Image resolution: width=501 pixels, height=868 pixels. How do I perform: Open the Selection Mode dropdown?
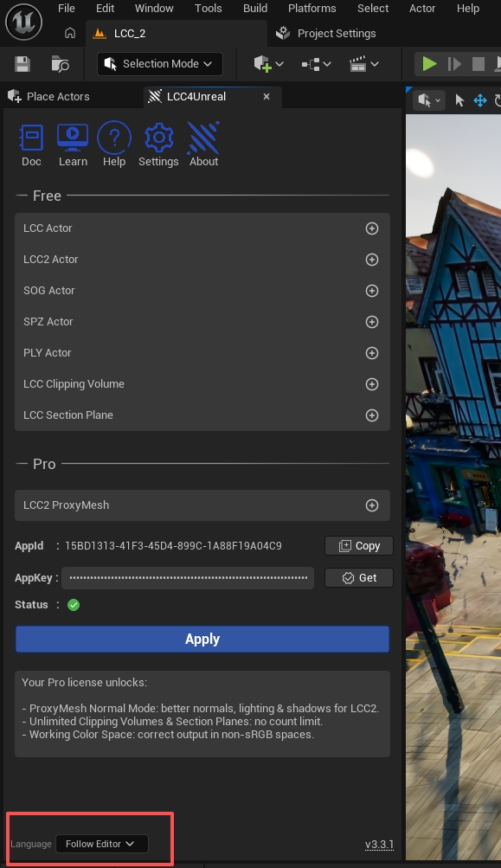point(160,64)
